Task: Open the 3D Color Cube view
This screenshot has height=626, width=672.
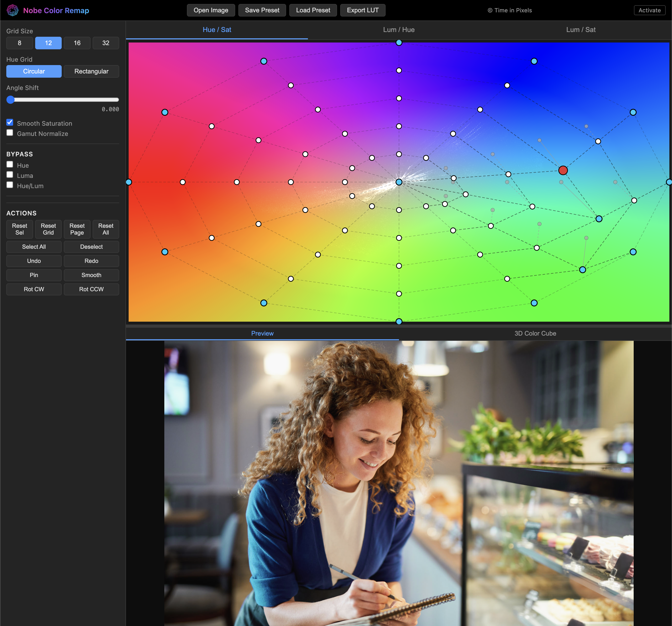Action: pos(535,333)
